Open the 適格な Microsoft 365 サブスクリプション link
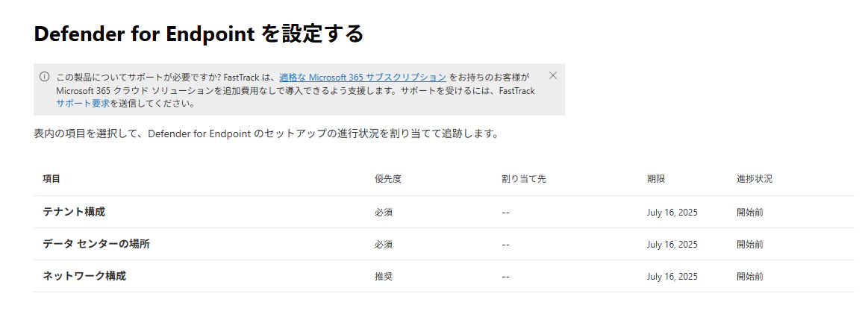Image resolution: width=868 pixels, height=314 pixels. coord(363,77)
